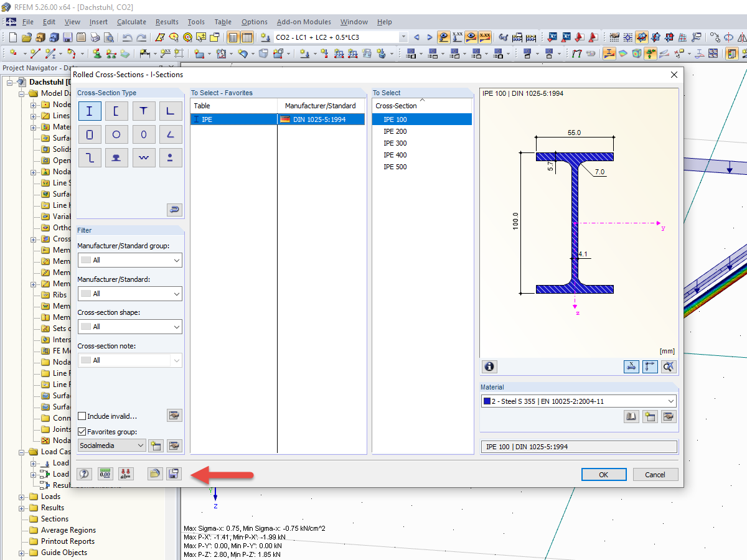Select Guide Objects in Project Navigator
The height and width of the screenshot is (560, 747).
pyautogui.click(x=64, y=553)
